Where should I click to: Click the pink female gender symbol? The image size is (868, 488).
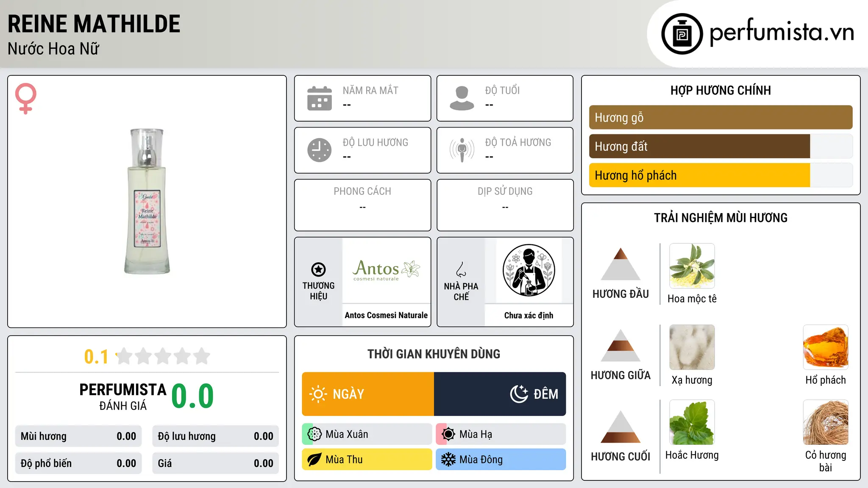(25, 98)
